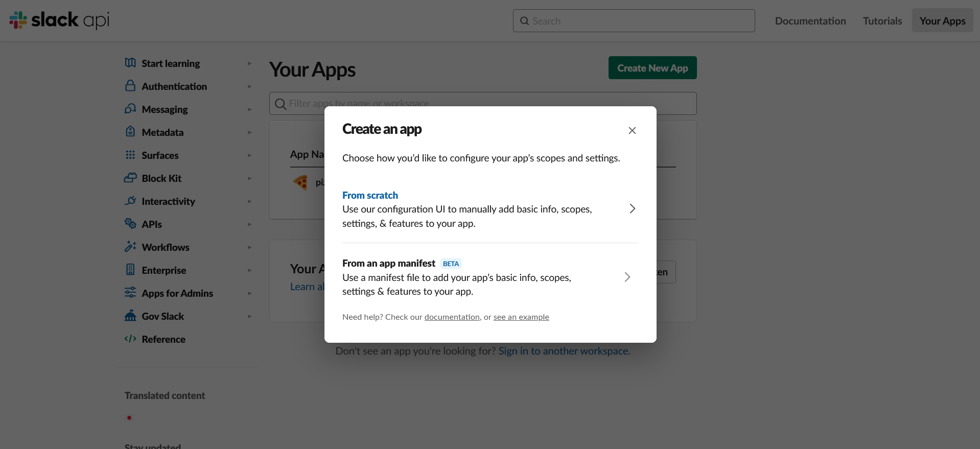Click the Search input field

pyautogui.click(x=634, y=20)
